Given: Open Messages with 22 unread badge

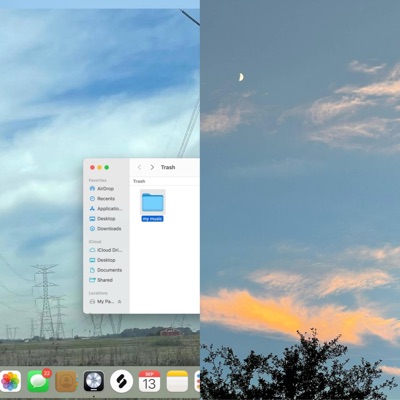Looking at the screenshot, I should coord(38,381).
